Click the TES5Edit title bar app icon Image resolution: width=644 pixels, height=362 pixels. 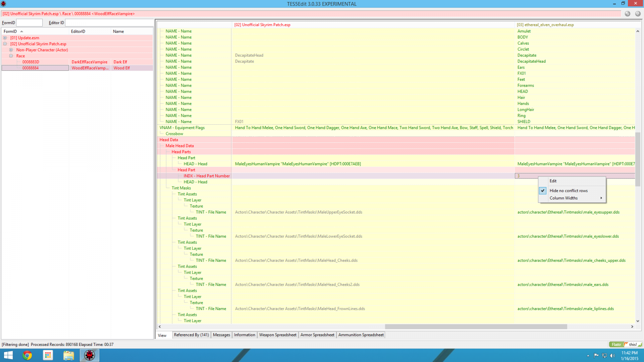click(x=4, y=4)
